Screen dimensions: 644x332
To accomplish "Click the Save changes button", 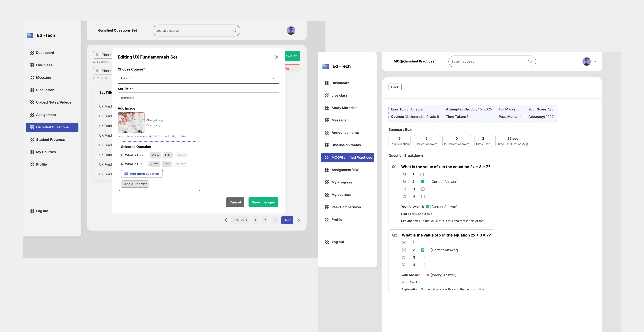I will point(263,202).
